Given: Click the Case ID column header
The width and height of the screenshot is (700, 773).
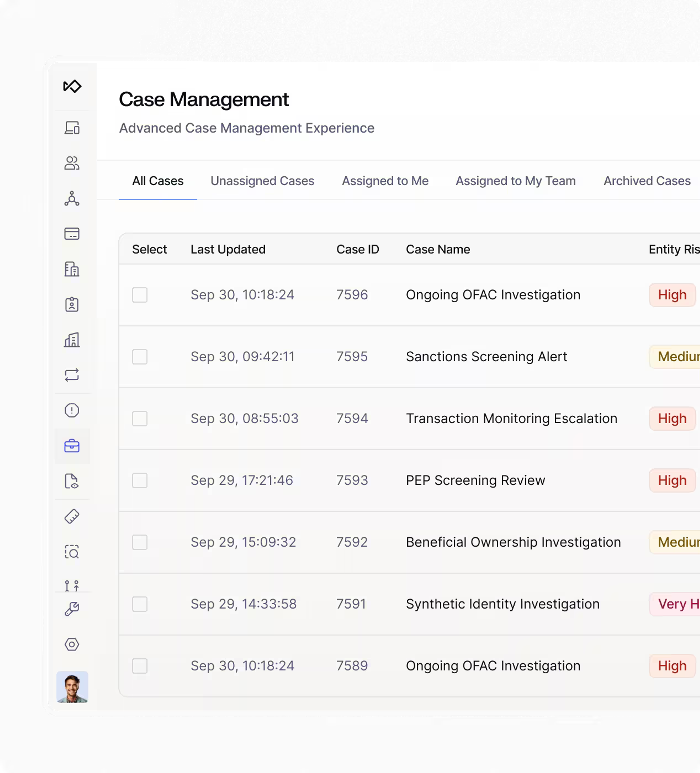Looking at the screenshot, I should pyautogui.click(x=358, y=249).
